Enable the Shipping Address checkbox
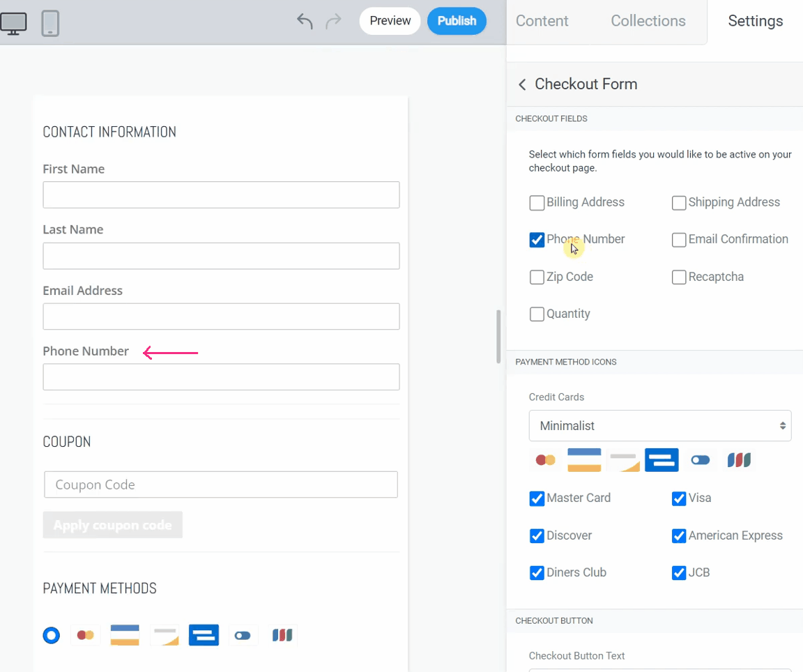803x672 pixels. tap(678, 203)
